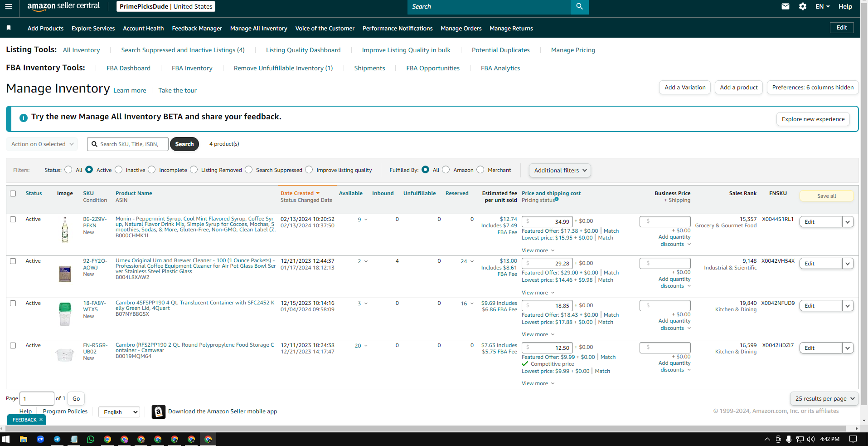868x446 pixels.
Task: Expand the Additional filters dropdown
Action: point(560,170)
